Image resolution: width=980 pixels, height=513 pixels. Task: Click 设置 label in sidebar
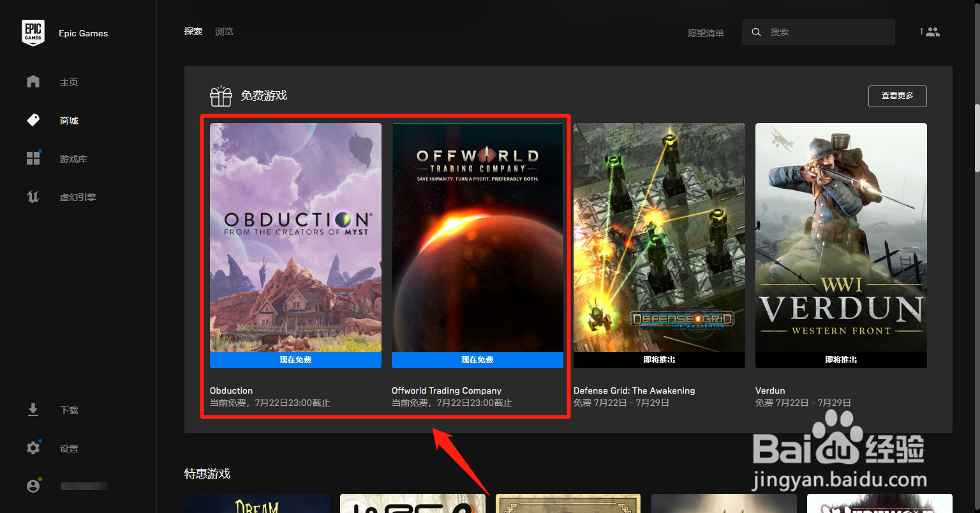click(x=69, y=449)
